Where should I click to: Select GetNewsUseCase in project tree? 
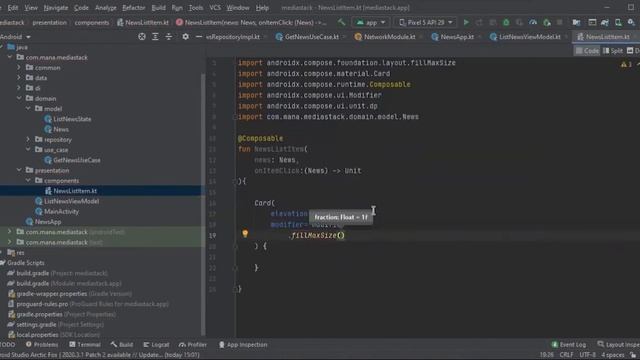[77, 160]
